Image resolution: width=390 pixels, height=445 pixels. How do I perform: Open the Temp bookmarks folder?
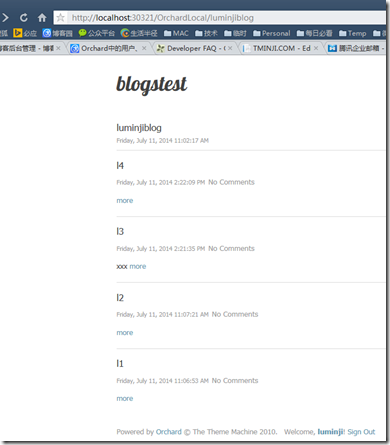click(352, 33)
